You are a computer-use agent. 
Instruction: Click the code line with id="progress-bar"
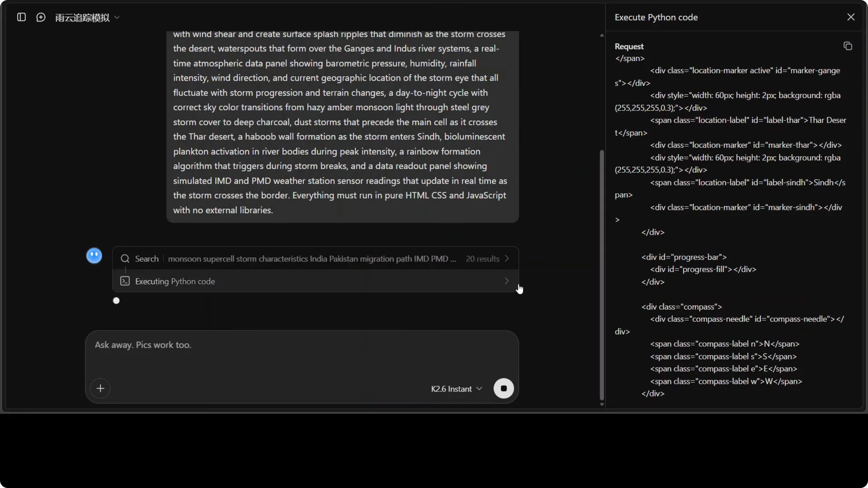pyautogui.click(x=684, y=257)
